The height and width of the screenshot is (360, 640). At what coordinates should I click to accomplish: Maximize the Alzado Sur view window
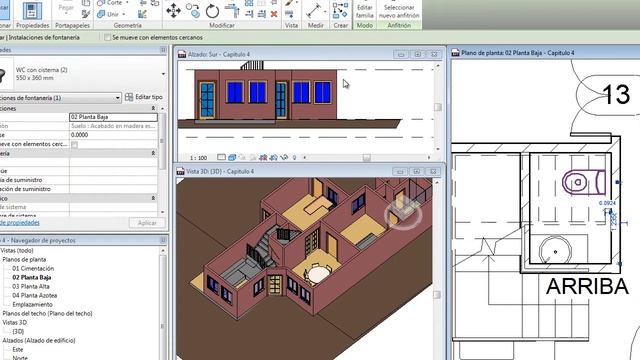tap(418, 54)
